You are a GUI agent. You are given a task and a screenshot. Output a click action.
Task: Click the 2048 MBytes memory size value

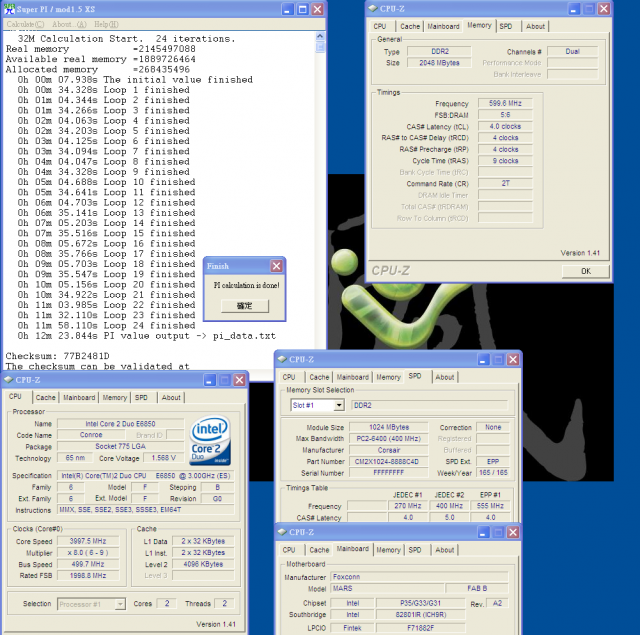[439, 63]
